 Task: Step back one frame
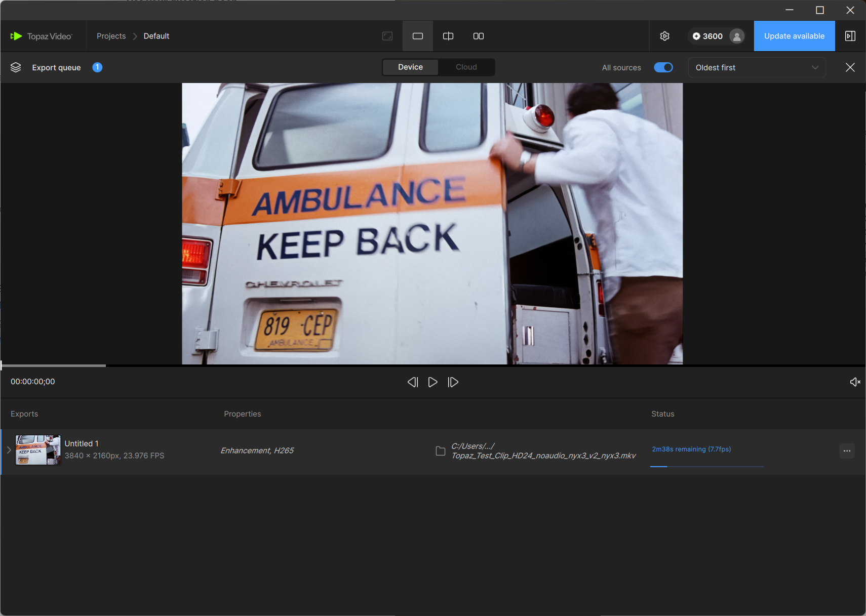tap(412, 382)
